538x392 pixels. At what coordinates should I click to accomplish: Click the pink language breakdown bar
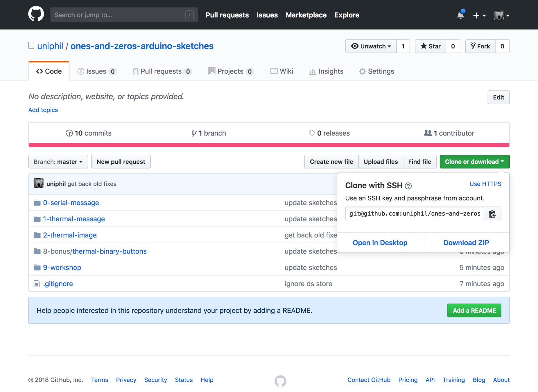(x=269, y=145)
